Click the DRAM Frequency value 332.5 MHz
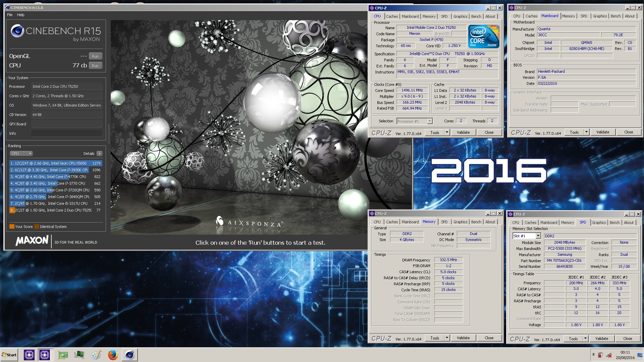Image resolution: width=644 pixels, height=362 pixels. tap(448, 260)
